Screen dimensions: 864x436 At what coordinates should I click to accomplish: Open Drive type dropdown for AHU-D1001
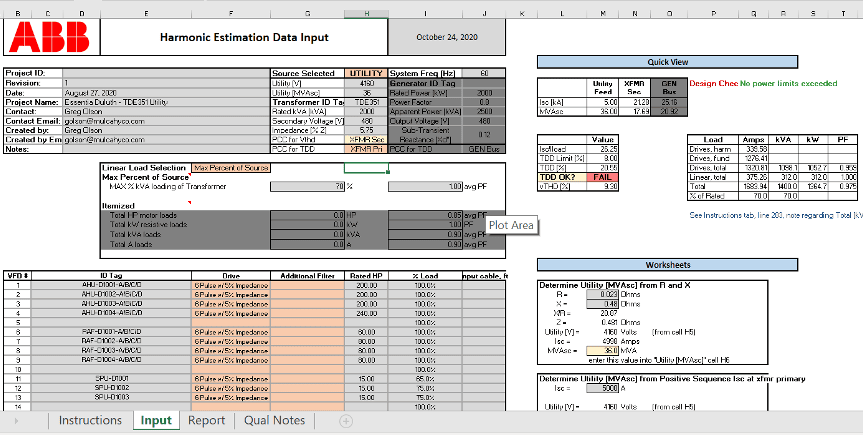point(231,285)
